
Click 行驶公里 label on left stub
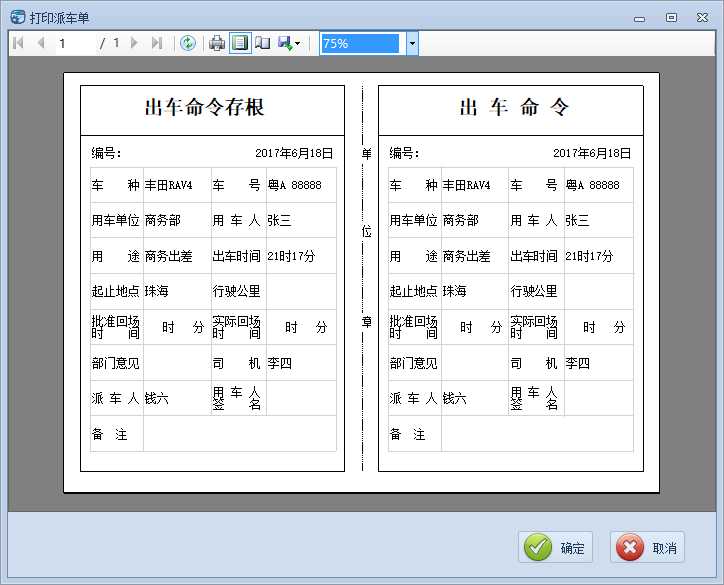coord(236,291)
